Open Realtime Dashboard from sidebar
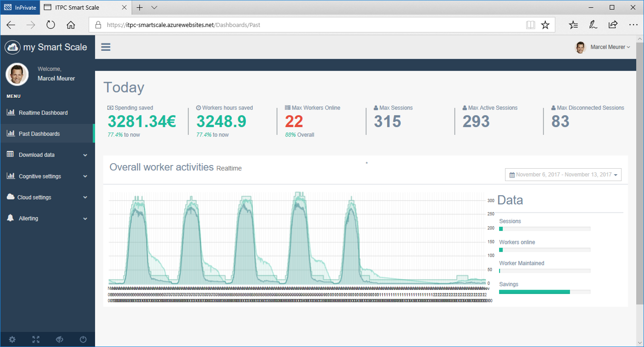Viewport: 644px width, 347px height. tap(43, 113)
